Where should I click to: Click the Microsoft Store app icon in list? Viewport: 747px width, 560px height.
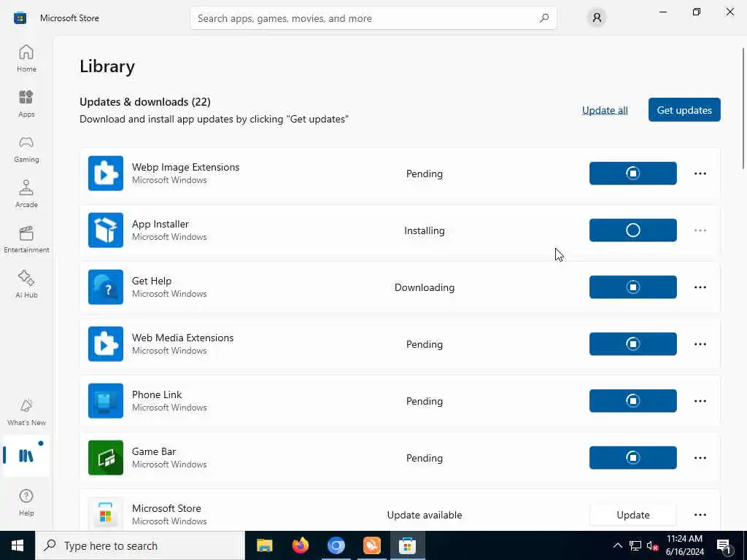pyautogui.click(x=106, y=514)
